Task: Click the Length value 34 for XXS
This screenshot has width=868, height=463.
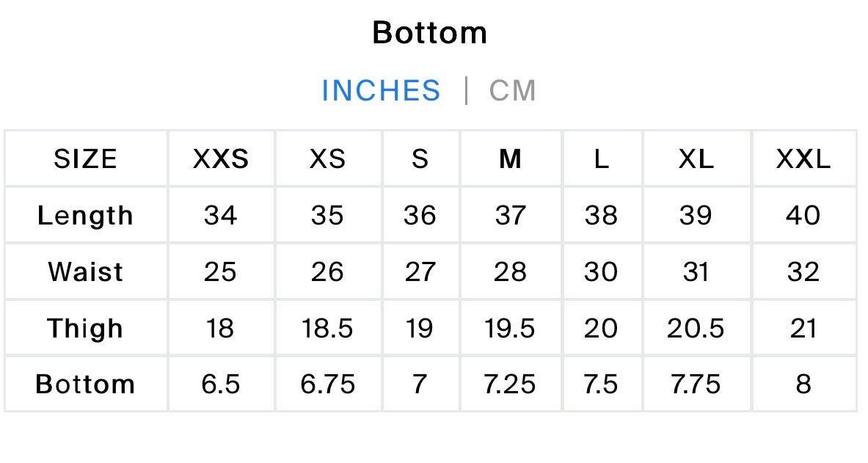Action: click(220, 216)
